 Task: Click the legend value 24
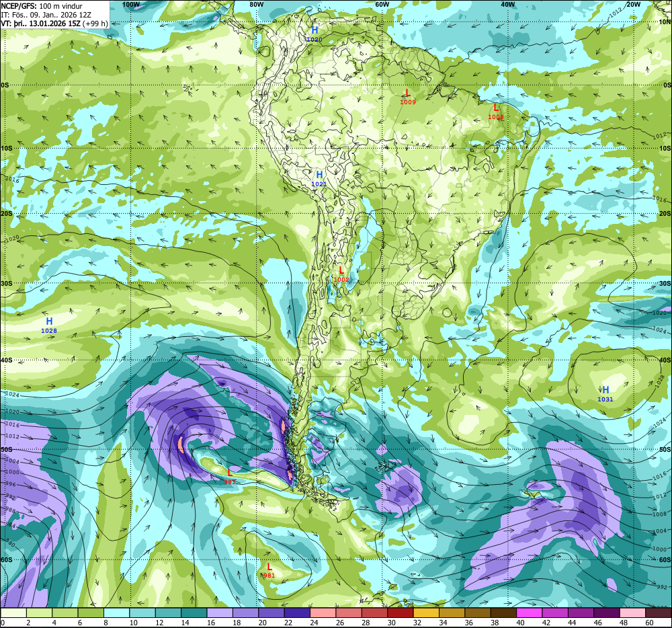coord(314,623)
